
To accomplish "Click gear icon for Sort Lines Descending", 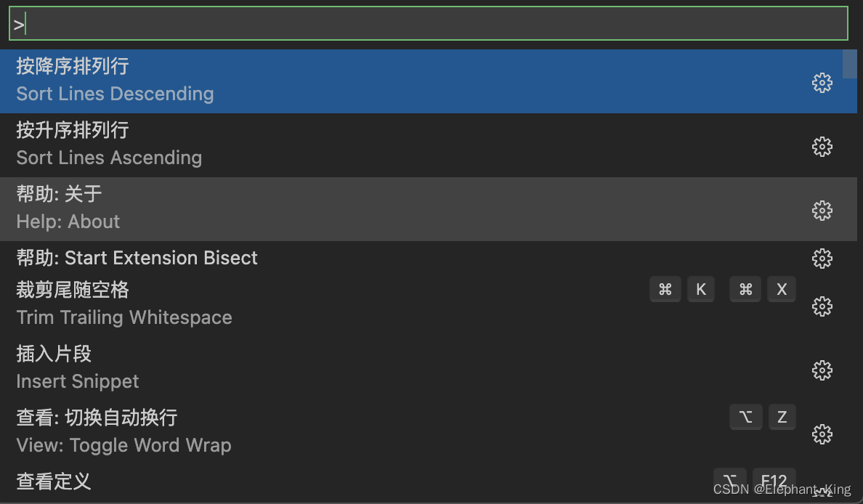I will tap(822, 83).
